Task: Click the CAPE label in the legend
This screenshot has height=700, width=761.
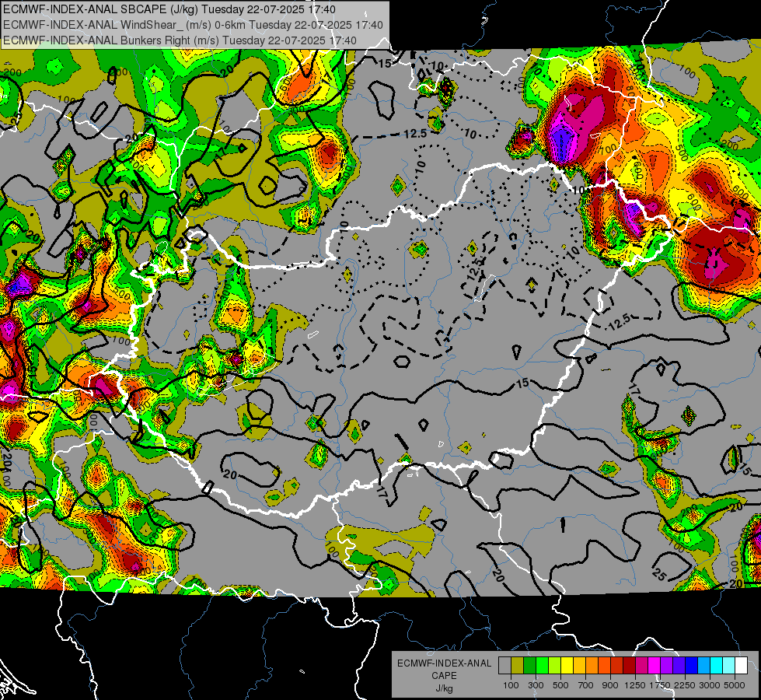Action: [444, 676]
